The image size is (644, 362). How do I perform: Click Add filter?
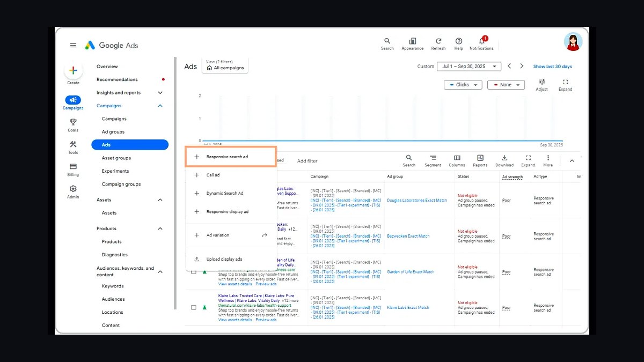pyautogui.click(x=307, y=161)
